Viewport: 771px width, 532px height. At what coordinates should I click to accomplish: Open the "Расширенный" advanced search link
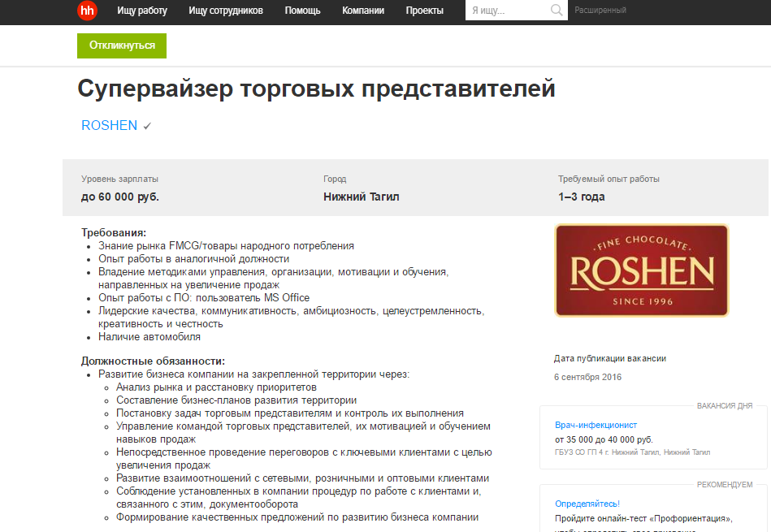click(x=600, y=11)
